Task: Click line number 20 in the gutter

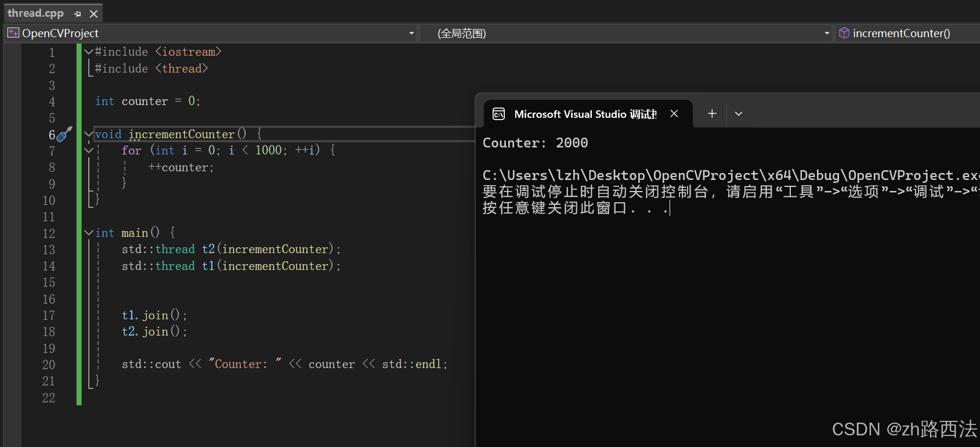Action: pyautogui.click(x=49, y=365)
